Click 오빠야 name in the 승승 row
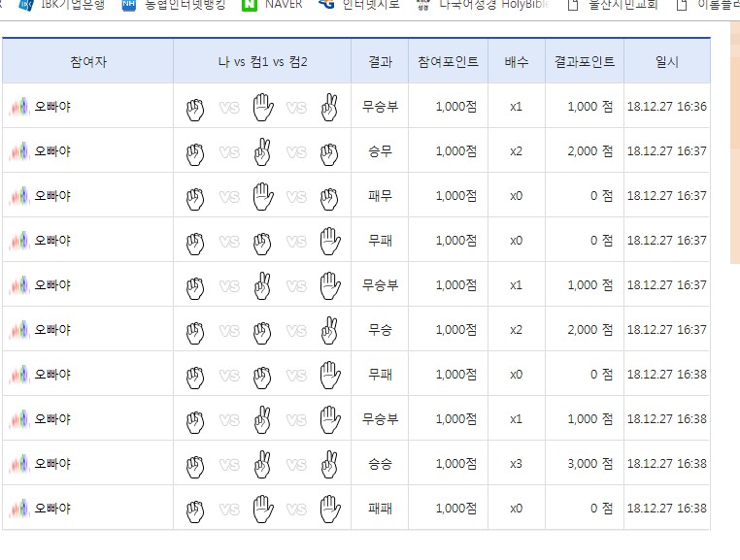The width and height of the screenshot is (740, 560). coord(52,464)
